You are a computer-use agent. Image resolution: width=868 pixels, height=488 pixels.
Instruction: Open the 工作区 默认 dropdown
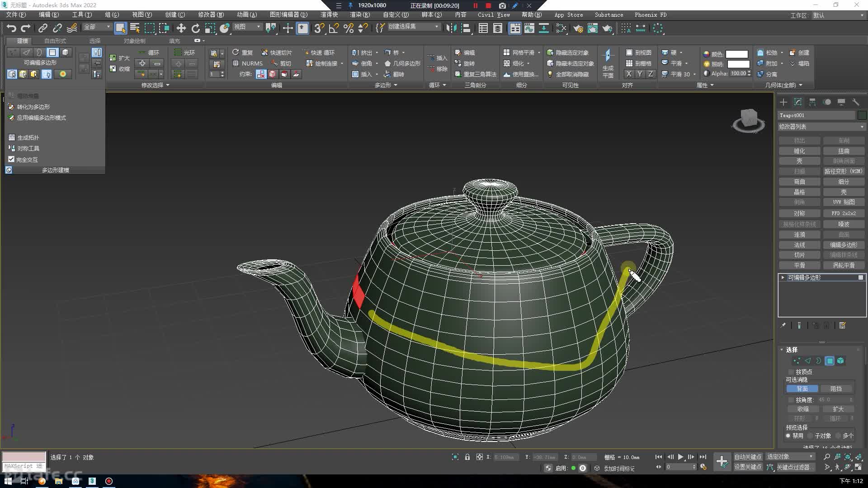(x=839, y=15)
